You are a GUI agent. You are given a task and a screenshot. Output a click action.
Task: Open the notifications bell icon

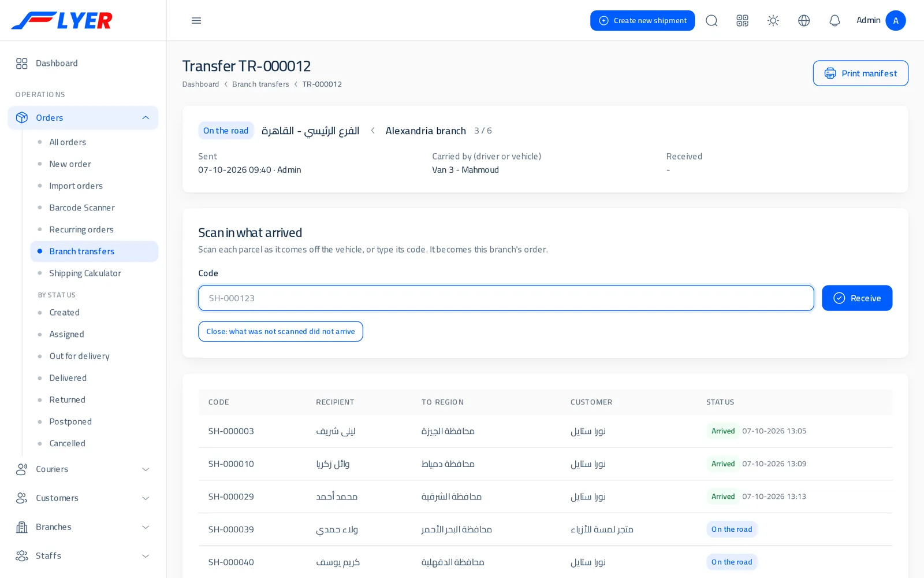click(x=834, y=20)
